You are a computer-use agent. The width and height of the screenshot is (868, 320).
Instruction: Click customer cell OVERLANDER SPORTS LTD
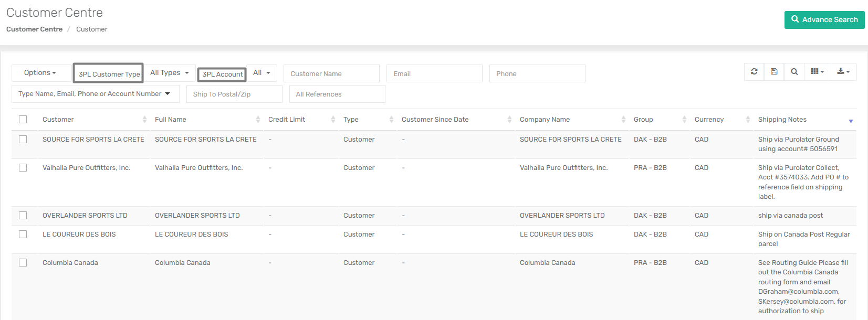pos(85,216)
